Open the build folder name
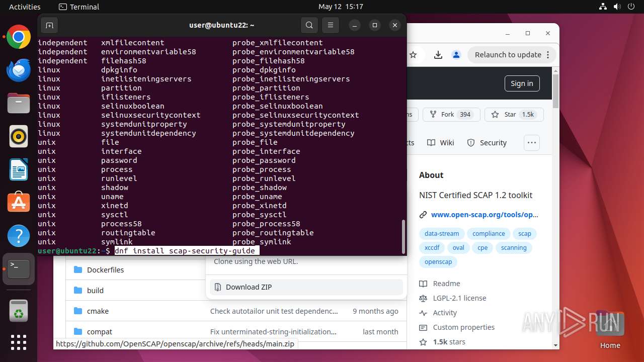 pyautogui.click(x=95, y=291)
